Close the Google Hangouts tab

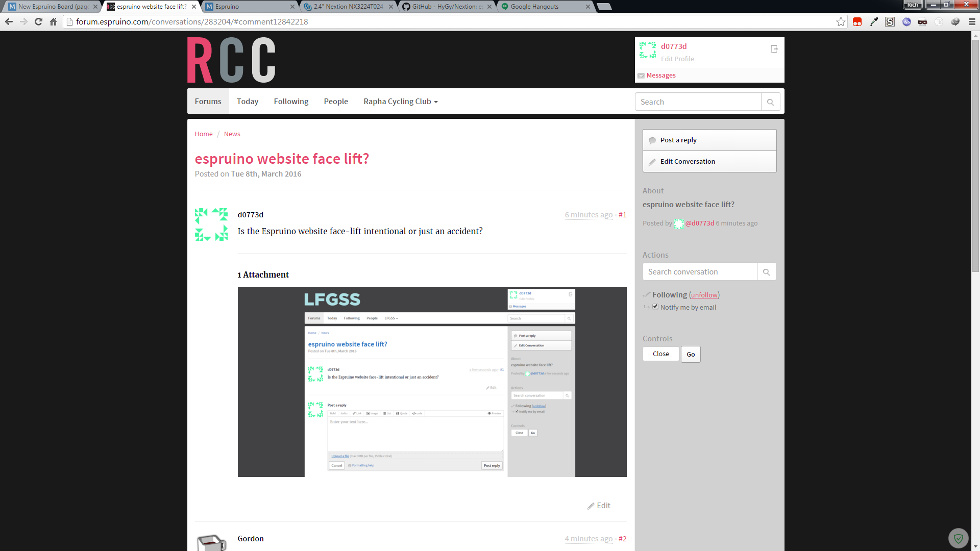pos(587,7)
